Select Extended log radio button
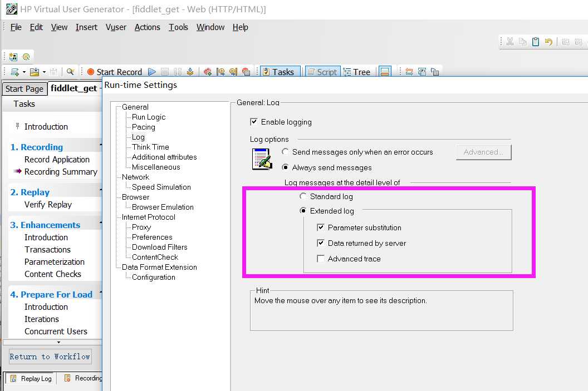The width and height of the screenshot is (588, 391). click(x=303, y=210)
